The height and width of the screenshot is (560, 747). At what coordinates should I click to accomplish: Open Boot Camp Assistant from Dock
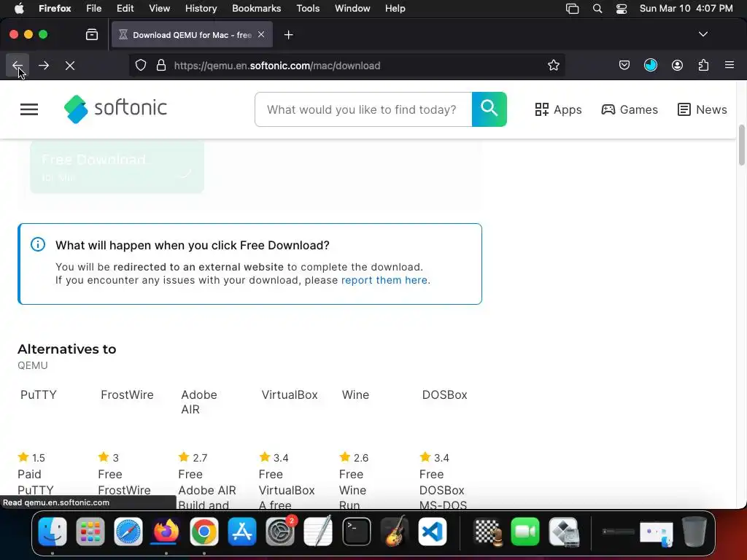point(564,532)
